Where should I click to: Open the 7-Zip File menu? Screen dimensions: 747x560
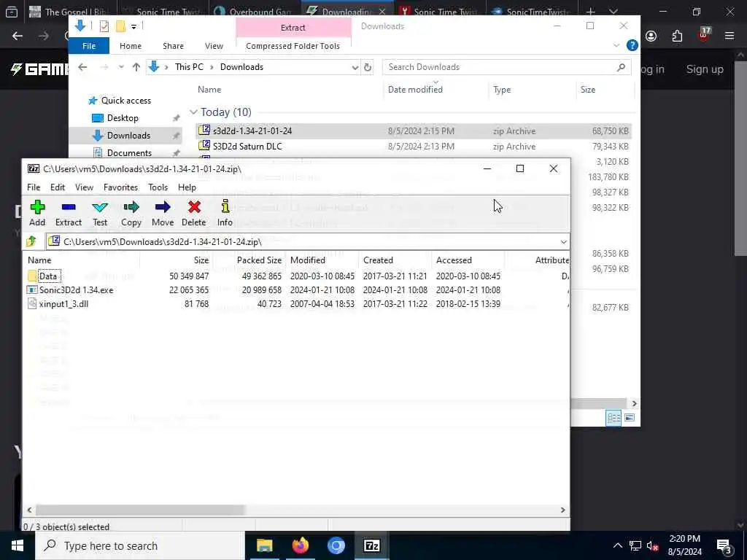34,187
